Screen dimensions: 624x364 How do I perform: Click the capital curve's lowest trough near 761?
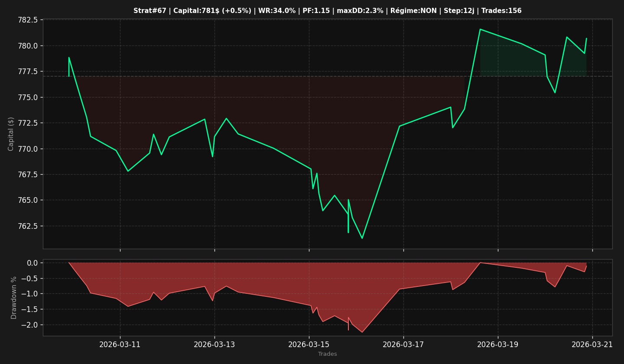click(x=362, y=238)
